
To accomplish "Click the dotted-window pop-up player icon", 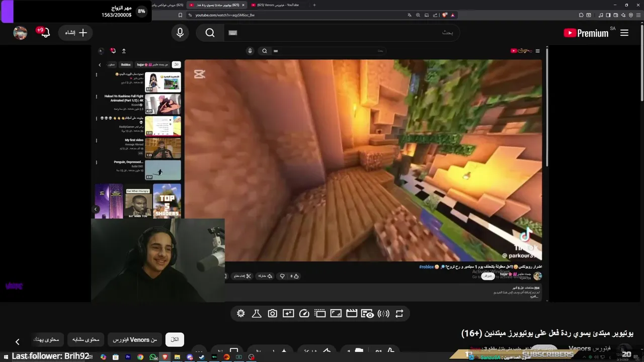I will point(320,313).
